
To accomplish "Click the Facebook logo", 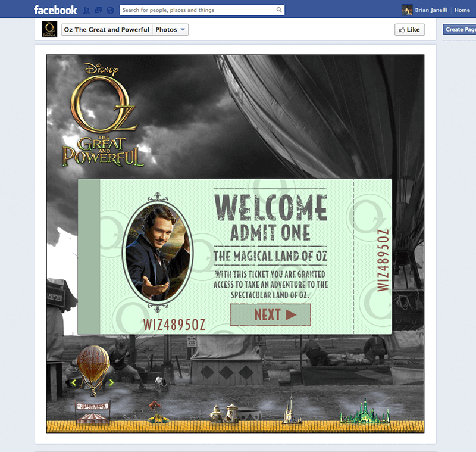I will (55, 10).
